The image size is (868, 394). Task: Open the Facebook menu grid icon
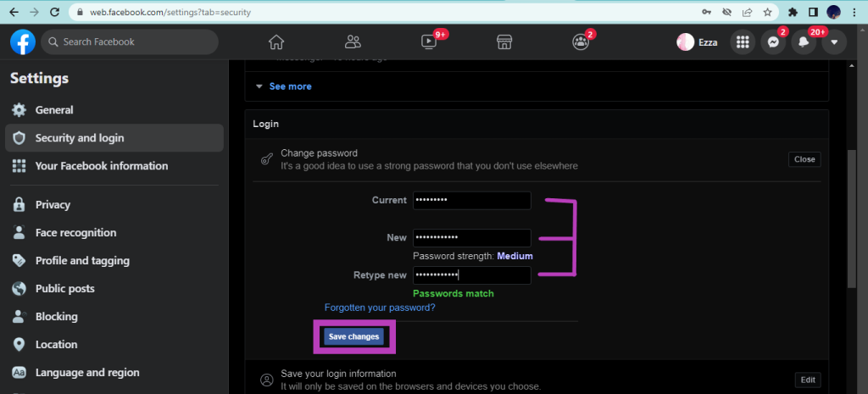coord(743,42)
